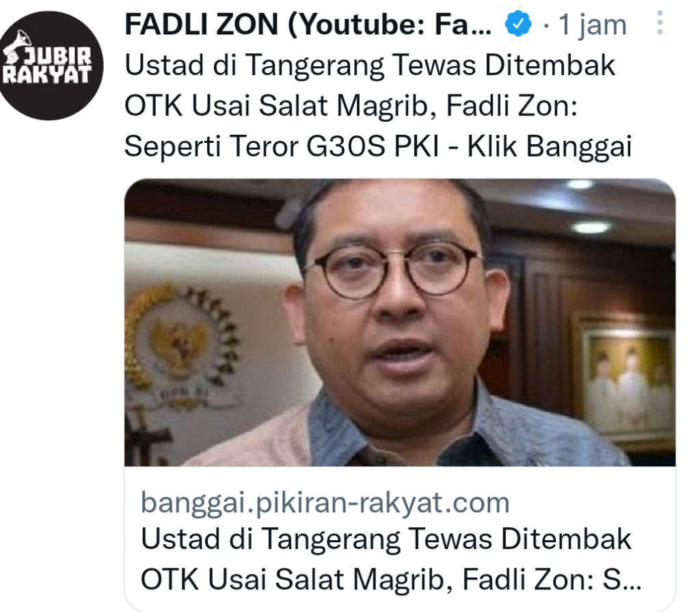Open the Jubir Rakyat profile avatar

click(49, 66)
